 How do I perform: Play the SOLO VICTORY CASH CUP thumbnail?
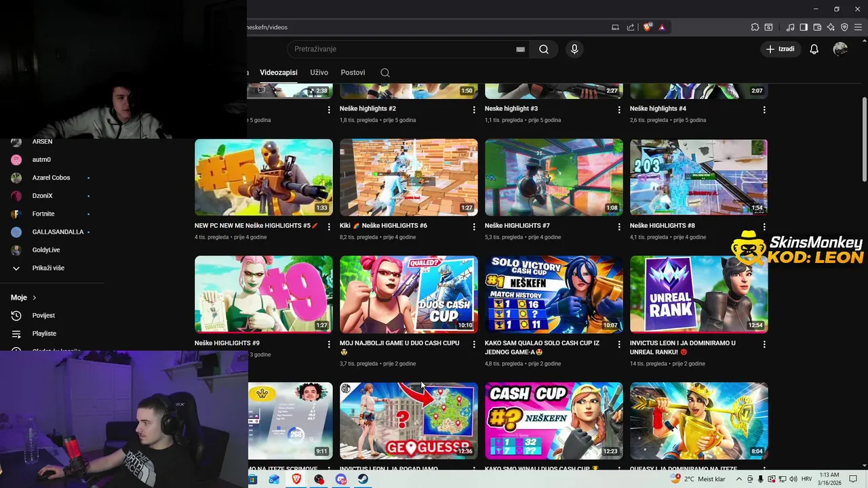pos(554,294)
